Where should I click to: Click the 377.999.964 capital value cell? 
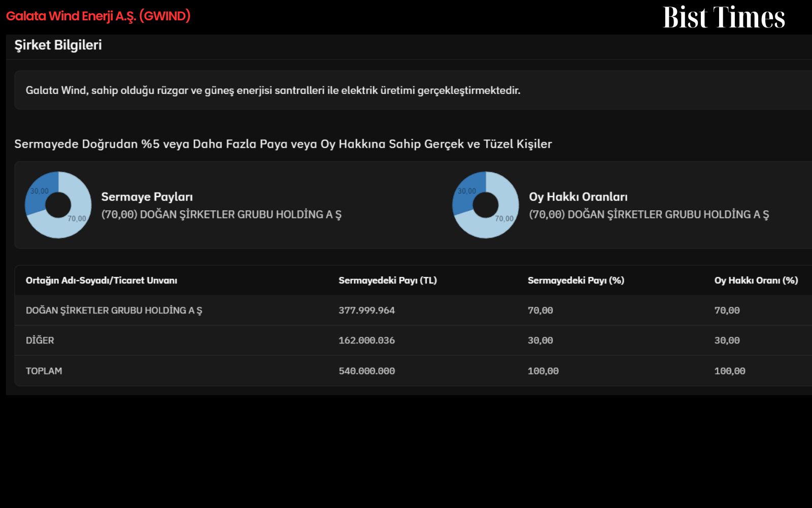366,310
